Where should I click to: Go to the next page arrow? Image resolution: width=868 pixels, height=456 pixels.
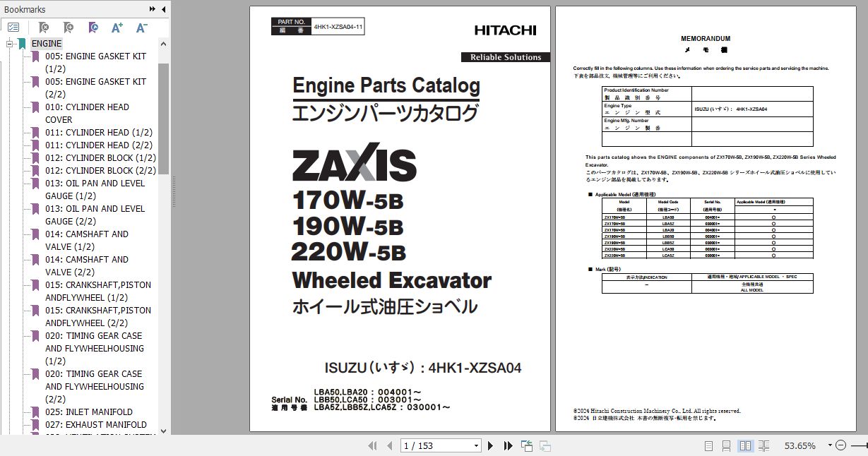[492, 445]
